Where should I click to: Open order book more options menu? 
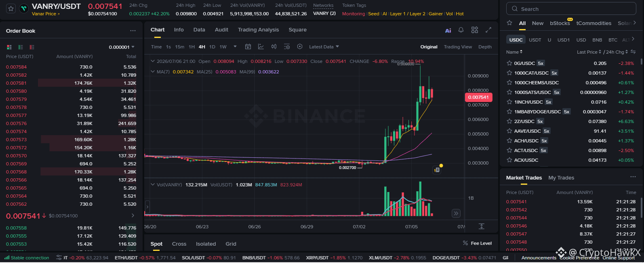133,31
